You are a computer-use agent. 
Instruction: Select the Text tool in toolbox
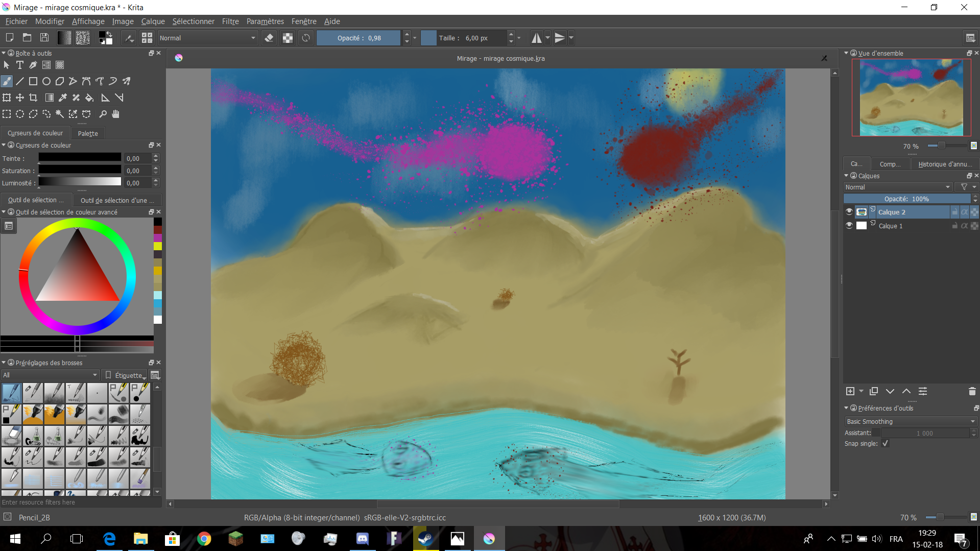coord(20,65)
